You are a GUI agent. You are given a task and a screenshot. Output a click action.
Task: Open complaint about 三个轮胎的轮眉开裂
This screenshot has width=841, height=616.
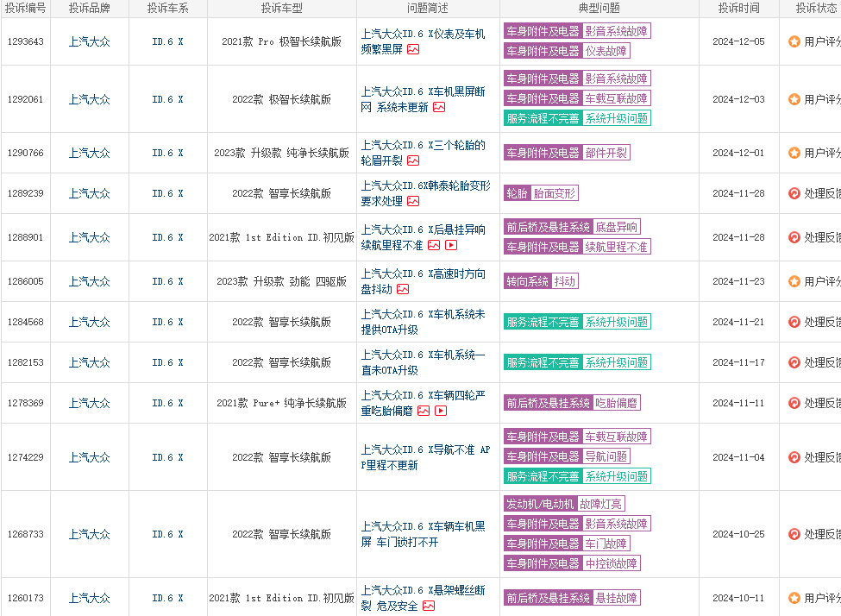pyautogui.click(x=423, y=153)
